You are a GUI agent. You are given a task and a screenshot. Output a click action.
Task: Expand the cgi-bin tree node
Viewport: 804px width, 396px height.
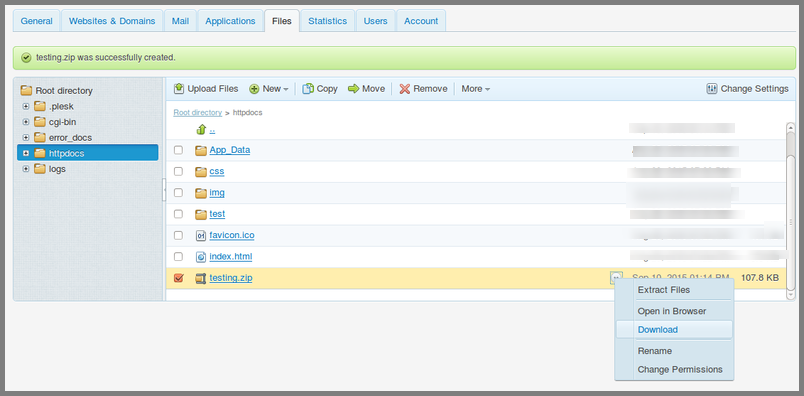coord(26,122)
